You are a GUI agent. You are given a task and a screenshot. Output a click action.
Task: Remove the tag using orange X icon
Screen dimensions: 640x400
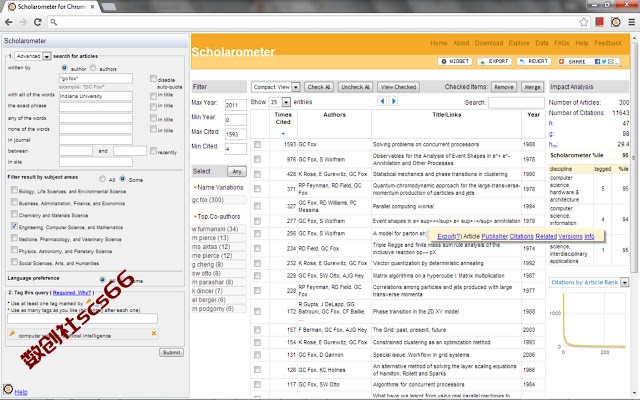[x=154, y=333]
